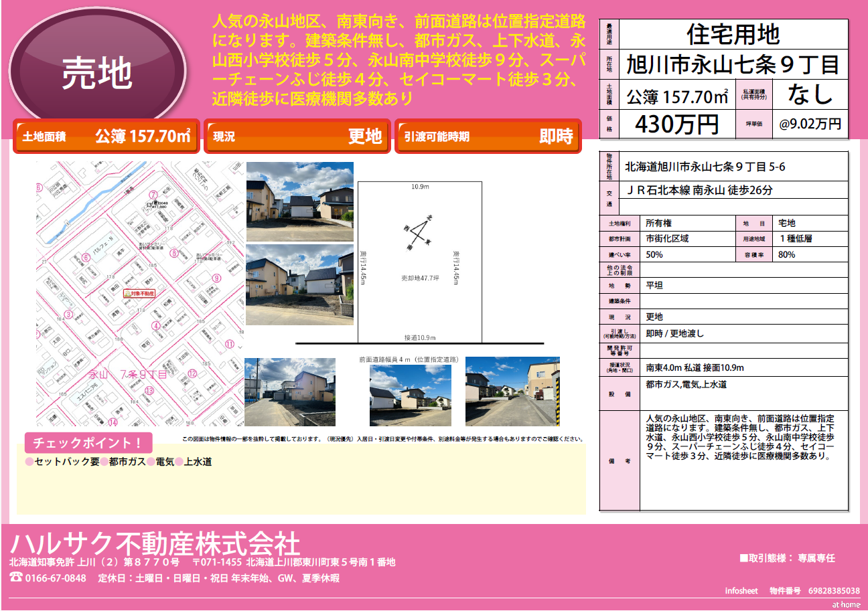Click the 平坦 terrain value
Screen dimensions: 868x611
(x=654, y=286)
